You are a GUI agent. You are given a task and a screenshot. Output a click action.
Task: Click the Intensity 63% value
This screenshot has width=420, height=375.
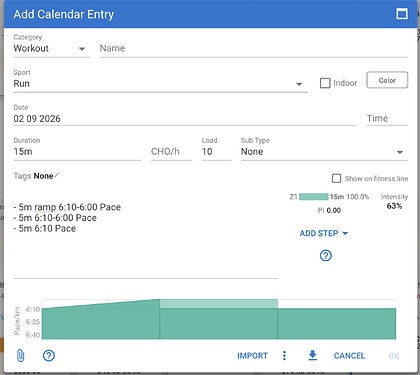coord(394,206)
